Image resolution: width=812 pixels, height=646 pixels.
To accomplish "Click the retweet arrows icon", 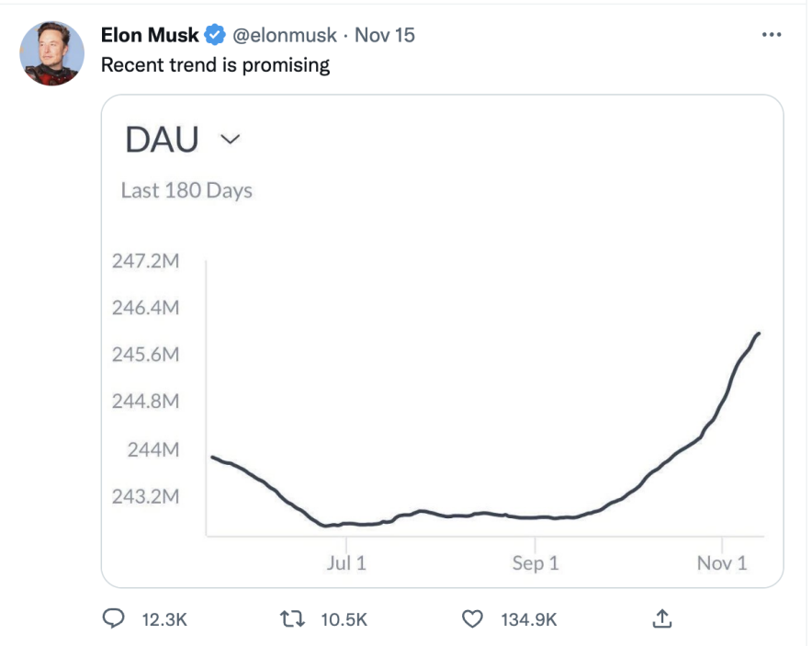I will 294,620.
